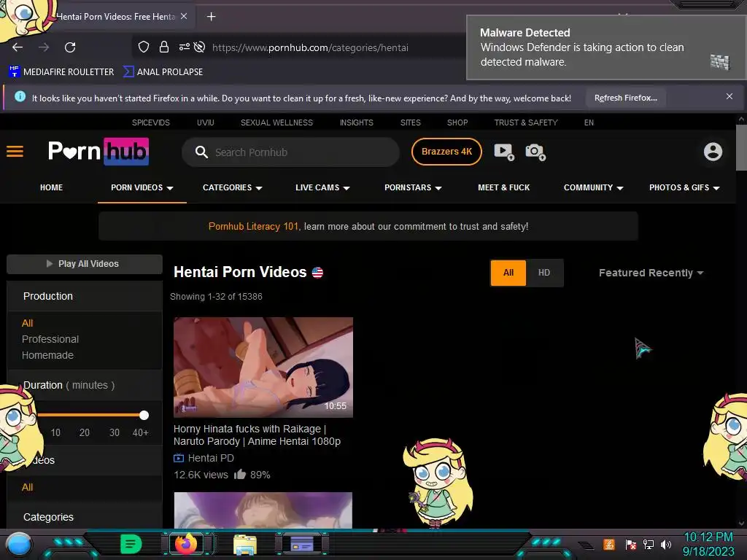The width and height of the screenshot is (747, 560).
Task: Reload the current page
Action: click(70, 47)
